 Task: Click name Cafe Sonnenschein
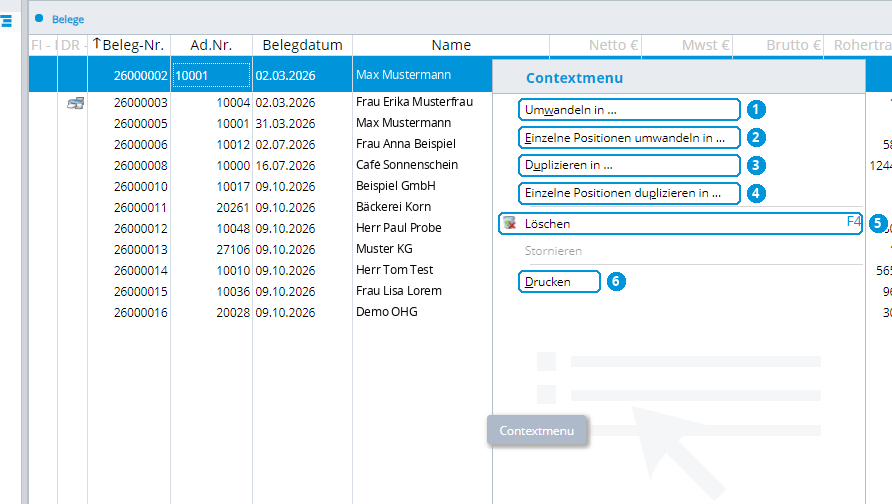pyautogui.click(x=407, y=165)
